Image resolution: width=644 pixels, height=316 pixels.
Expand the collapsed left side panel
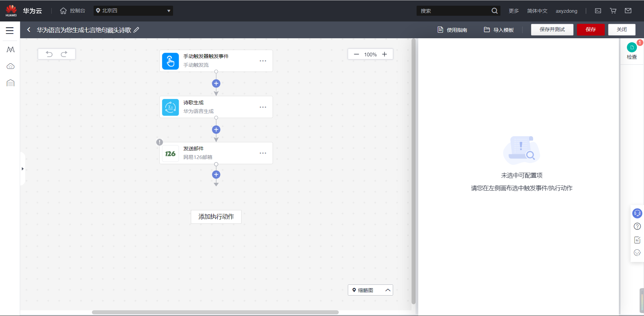pos(22,169)
